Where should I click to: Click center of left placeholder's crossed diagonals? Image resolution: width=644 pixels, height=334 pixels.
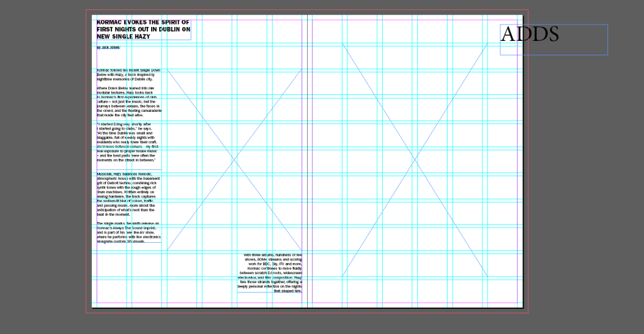235,159
